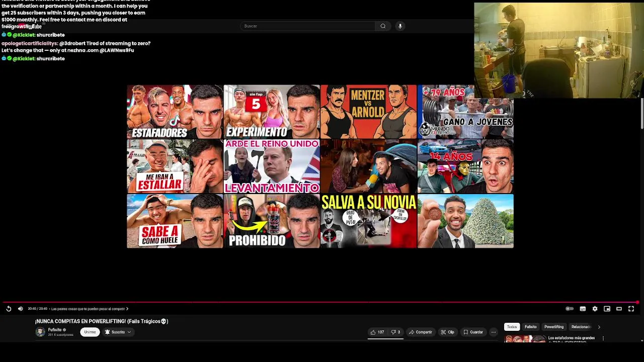Image resolution: width=644 pixels, height=362 pixels.
Task: Click the '291 K suscriptores' subscriber count
Action: [x=61, y=335]
